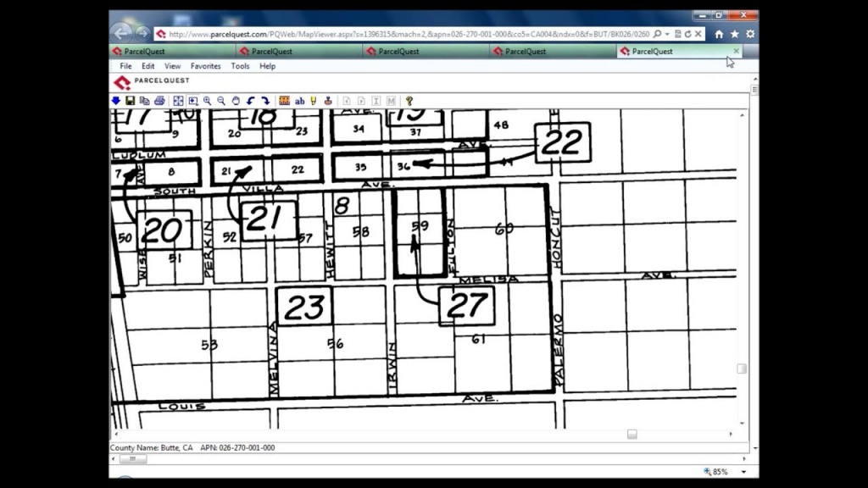Image resolution: width=868 pixels, height=488 pixels.
Task: Open the Tools menu
Action: tap(240, 66)
